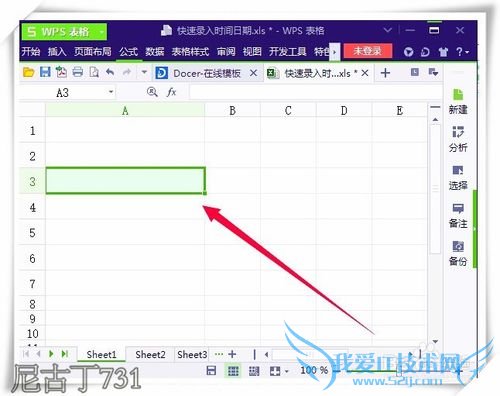Switch to the Sheet3 tab
Image resolution: width=500 pixels, height=396 pixels.
192,354
